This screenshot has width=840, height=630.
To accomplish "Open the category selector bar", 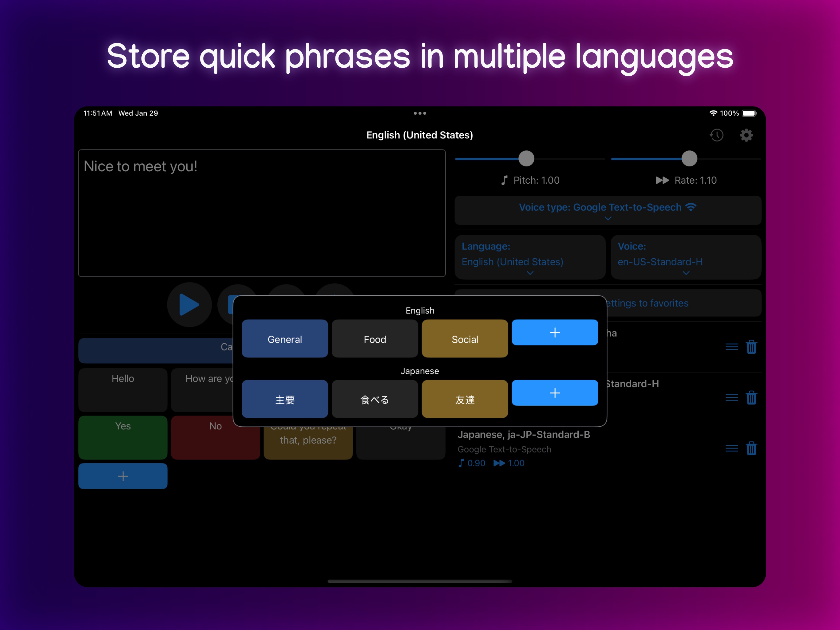I will (x=156, y=350).
